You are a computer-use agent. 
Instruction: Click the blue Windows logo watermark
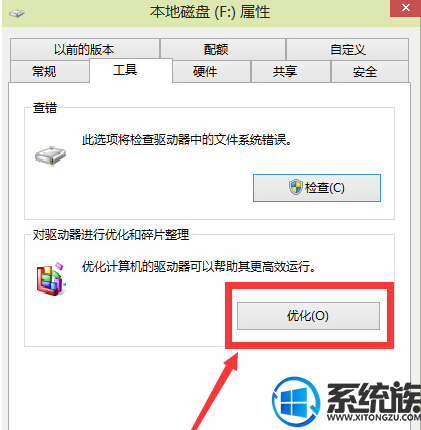296,402
